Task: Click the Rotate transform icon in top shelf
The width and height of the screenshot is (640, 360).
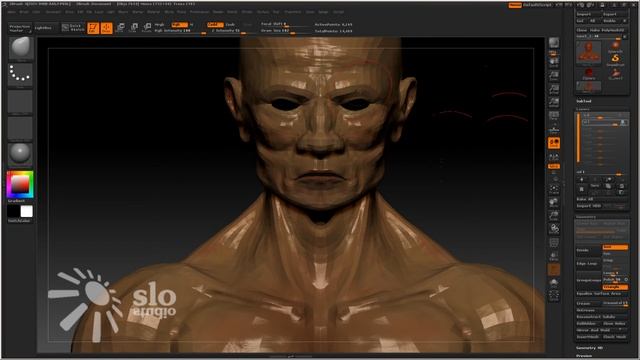Action: (147, 28)
